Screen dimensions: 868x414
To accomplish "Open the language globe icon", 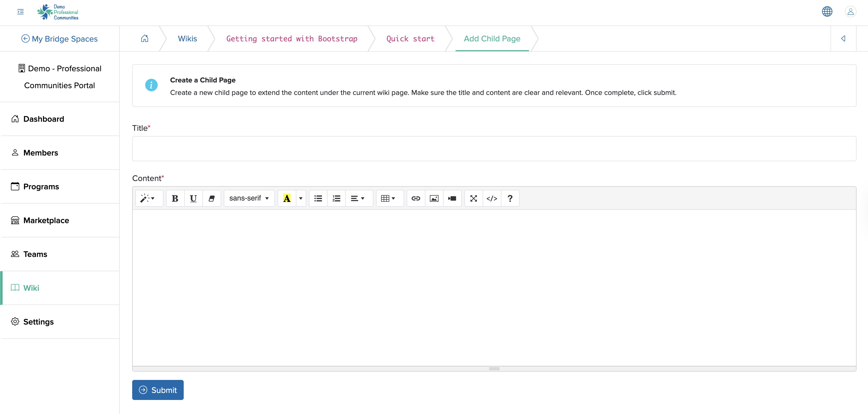I will (827, 12).
